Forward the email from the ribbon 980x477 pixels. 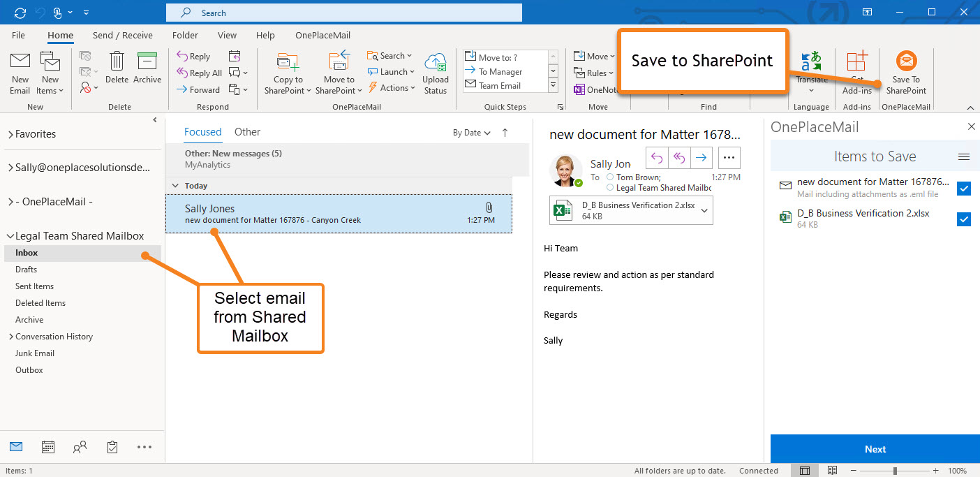198,89
